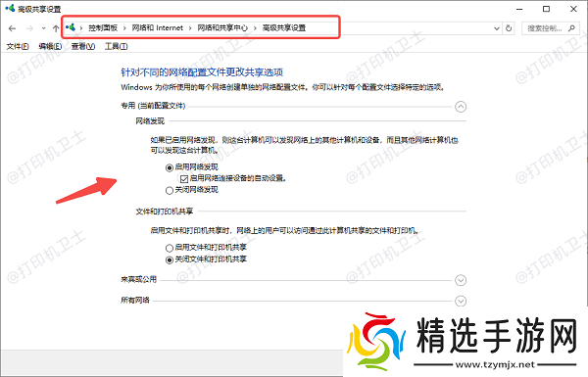The image size is (588, 377).
Task: Toggle 启用网络连接设备的自动设置 checkbox
Action: (x=184, y=179)
